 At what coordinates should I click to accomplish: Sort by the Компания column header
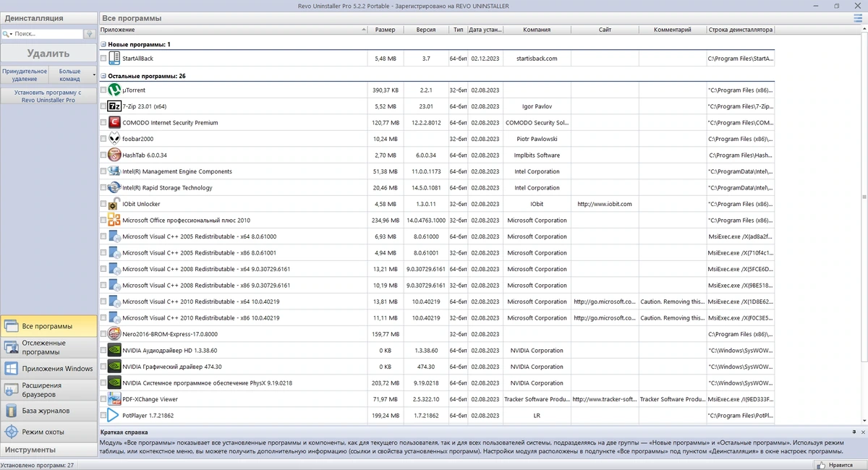coord(537,30)
